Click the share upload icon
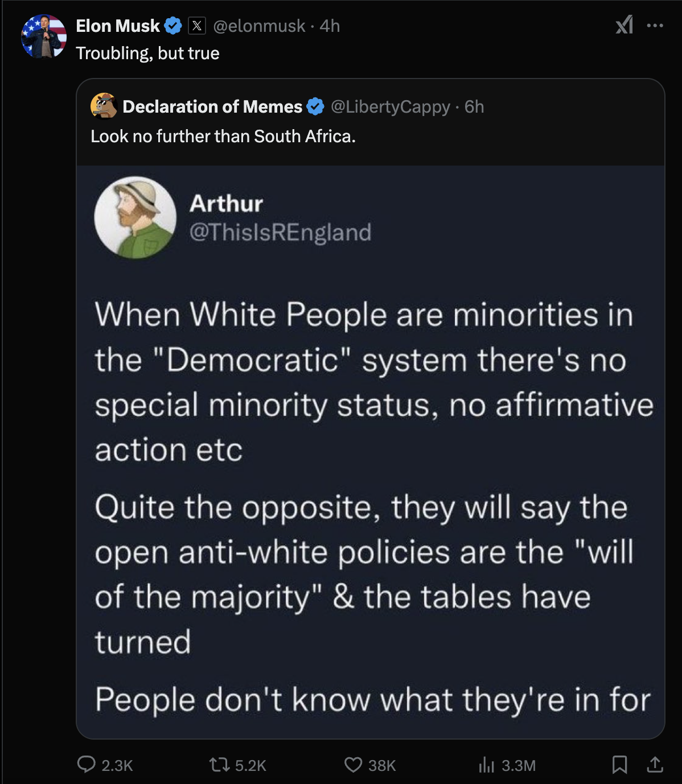This screenshot has height=784, width=682. click(655, 764)
